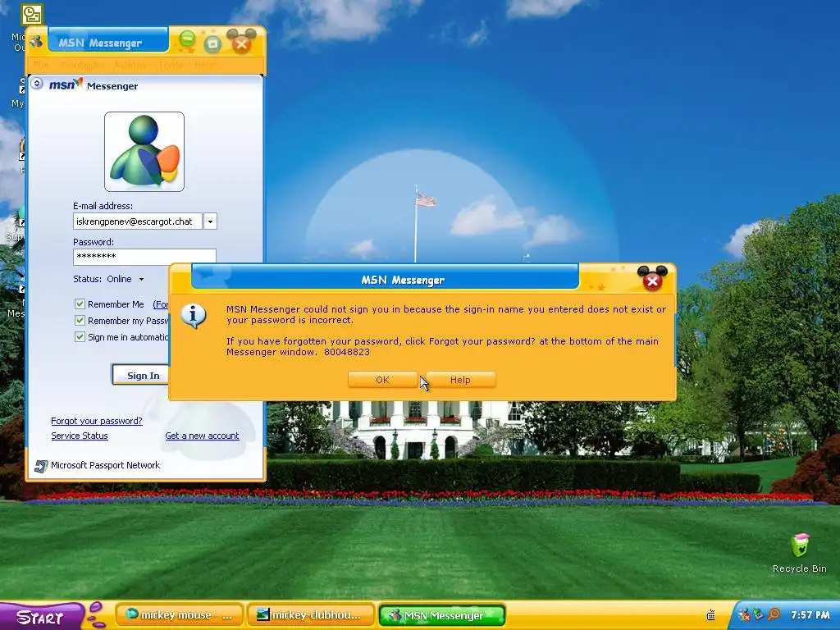Click the round expander beside msn logo
Image resolution: width=840 pixels, height=630 pixels.
[x=37, y=84]
